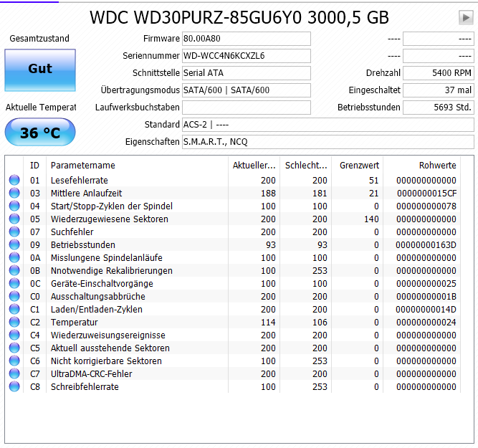Viewport: 478px width, 448px height.
Task: Click the Gut health status button
Action: [40, 70]
